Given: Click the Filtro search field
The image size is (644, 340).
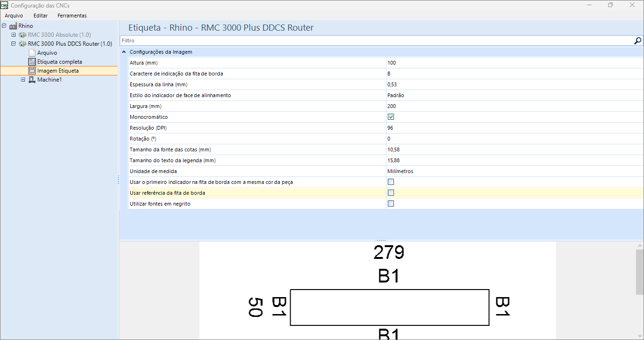Looking at the screenshot, I should 376,41.
